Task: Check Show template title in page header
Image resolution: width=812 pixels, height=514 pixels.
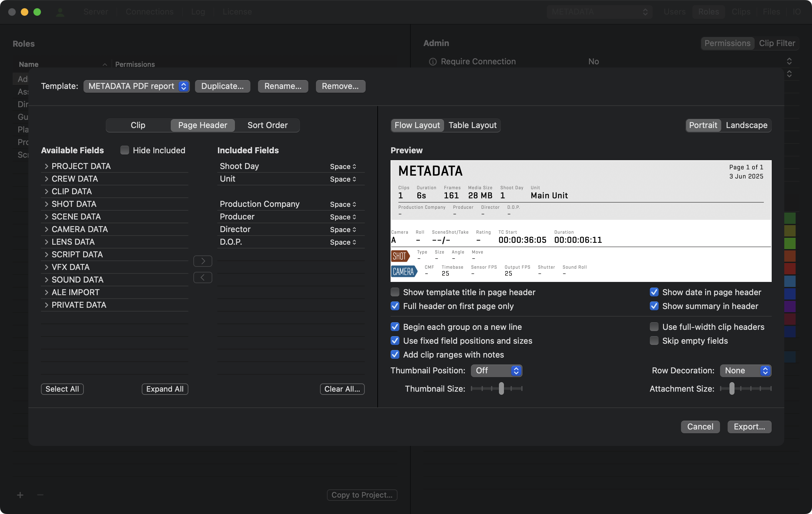Action: [x=395, y=292]
